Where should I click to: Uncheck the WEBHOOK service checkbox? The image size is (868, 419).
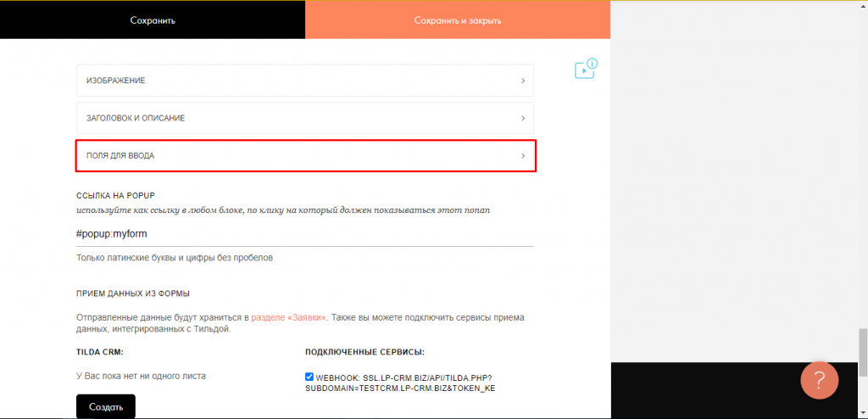coord(309,377)
